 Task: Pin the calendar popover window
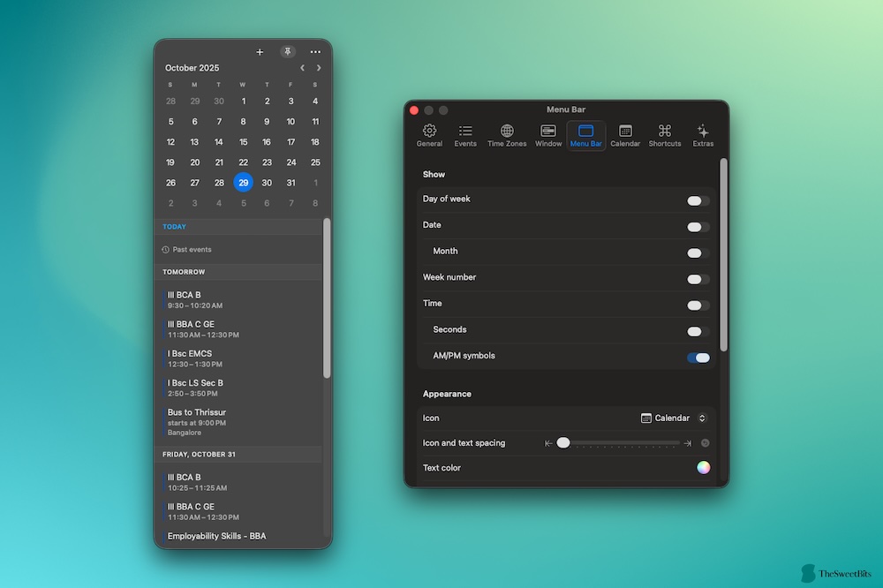pyautogui.click(x=288, y=52)
